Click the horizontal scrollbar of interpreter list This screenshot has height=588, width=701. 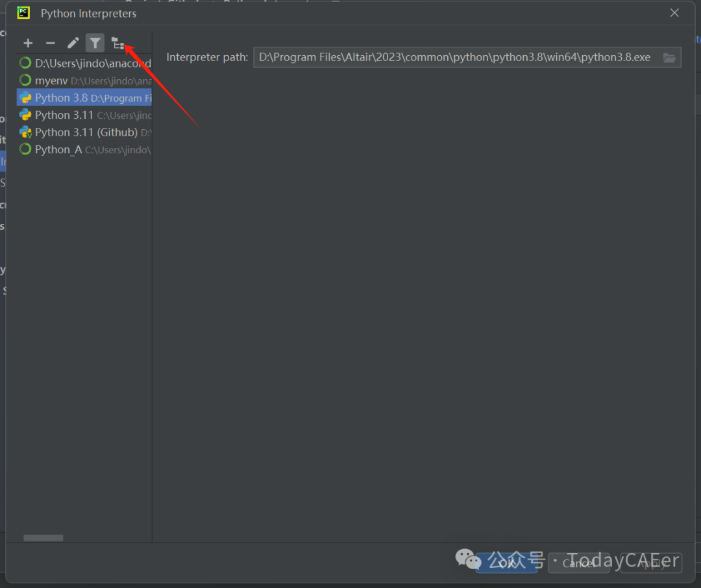43,538
